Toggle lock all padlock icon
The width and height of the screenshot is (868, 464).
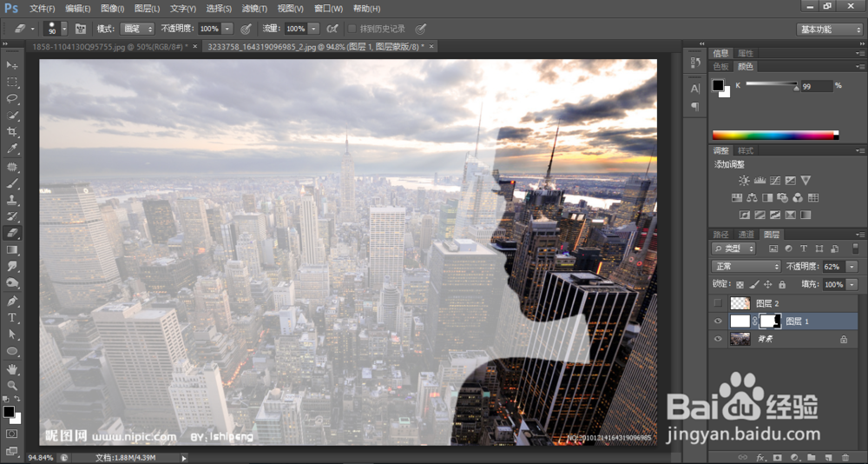point(782,284)
